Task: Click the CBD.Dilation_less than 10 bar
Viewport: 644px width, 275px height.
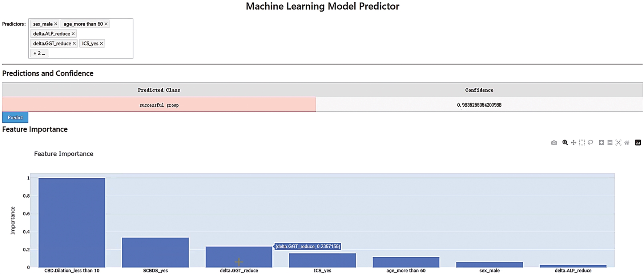Action: click(72, 222)
